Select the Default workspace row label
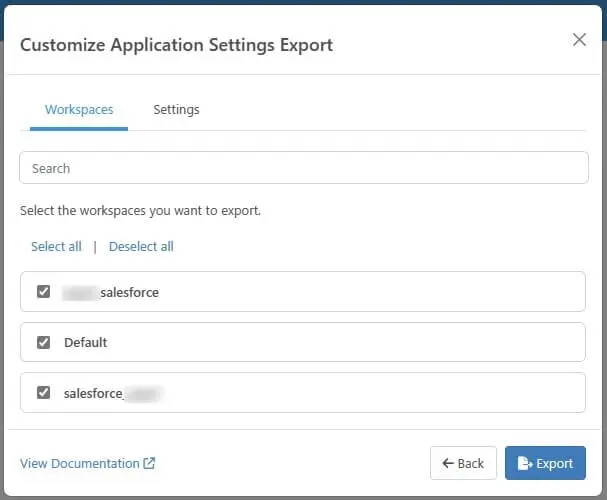607x500 pixels. (86, 342)
